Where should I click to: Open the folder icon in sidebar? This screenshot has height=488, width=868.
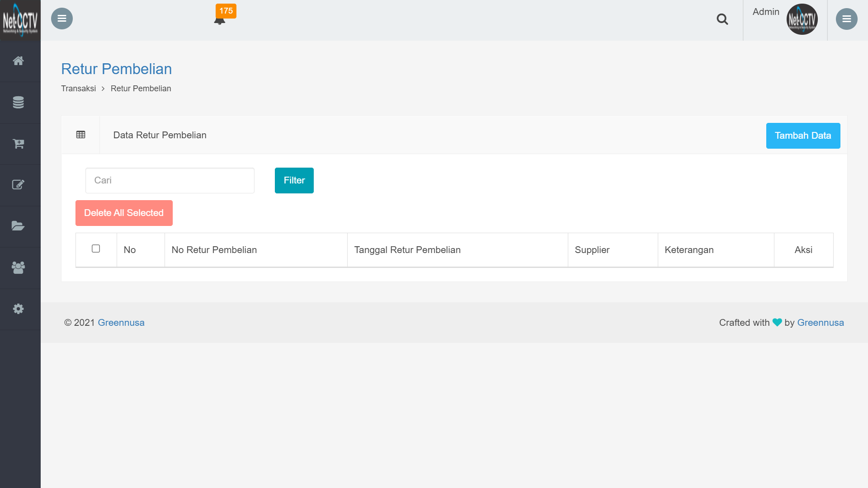(x=18, y=226)
